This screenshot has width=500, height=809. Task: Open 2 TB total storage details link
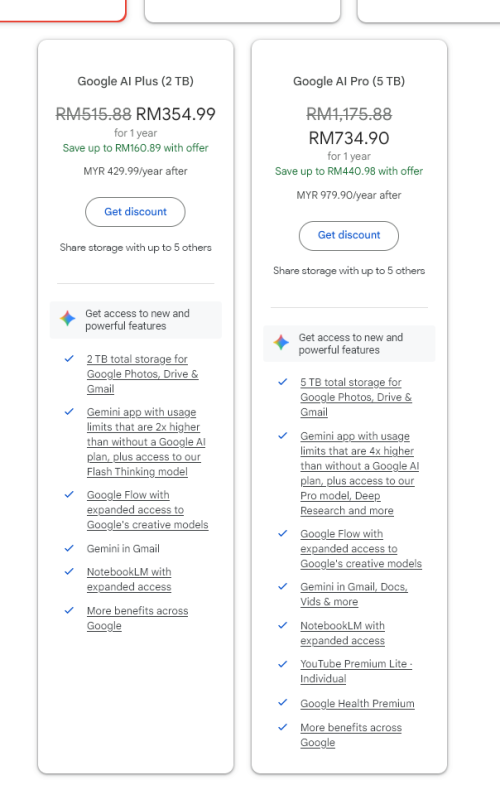pos(142,374)
